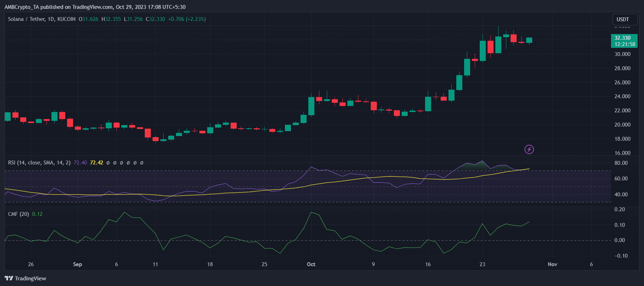
Task: Click the Nov label on the date axis
Action: 552,264
